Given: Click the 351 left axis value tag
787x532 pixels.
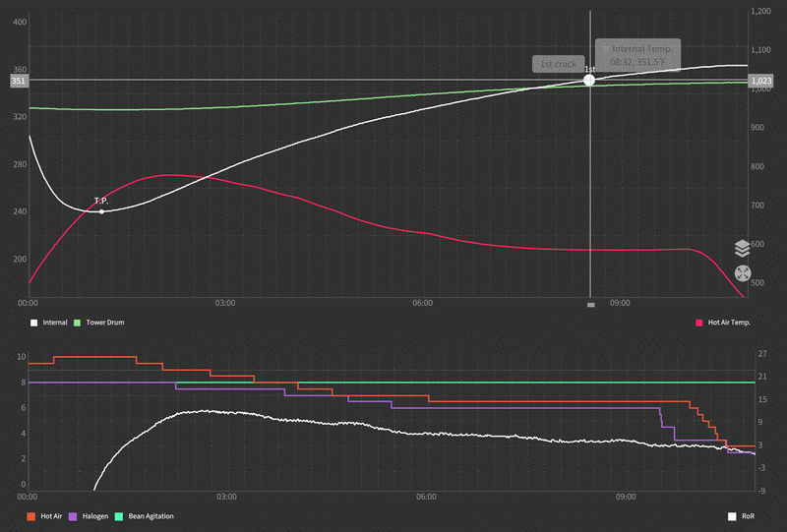Looking at the screenshot, I should pos(18,81).
